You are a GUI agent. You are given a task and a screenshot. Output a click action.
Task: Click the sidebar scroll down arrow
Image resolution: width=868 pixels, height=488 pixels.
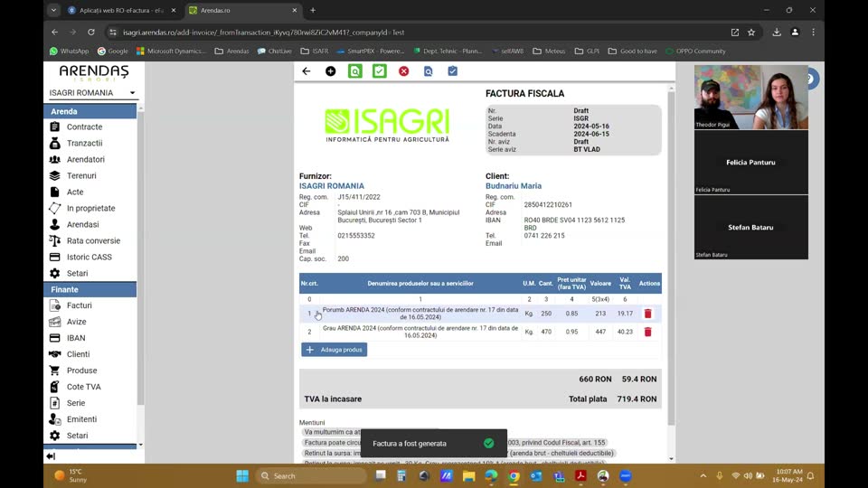coord(141,445)
